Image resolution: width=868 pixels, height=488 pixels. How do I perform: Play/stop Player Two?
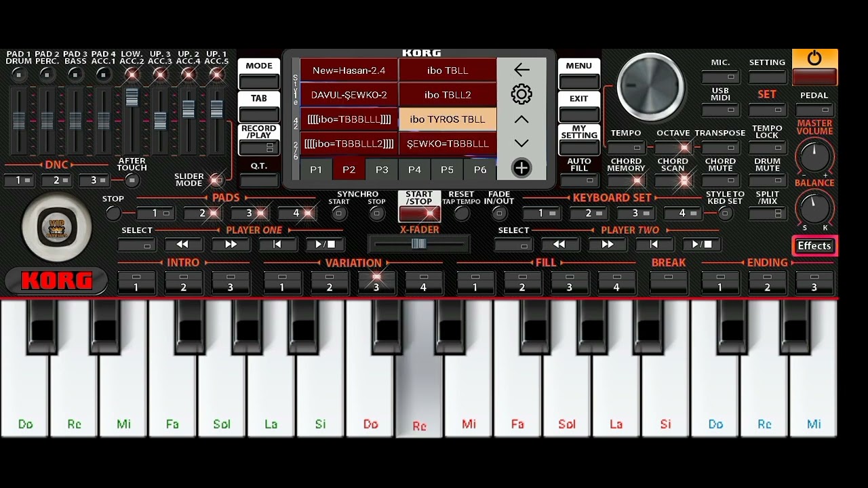point(701,244)
